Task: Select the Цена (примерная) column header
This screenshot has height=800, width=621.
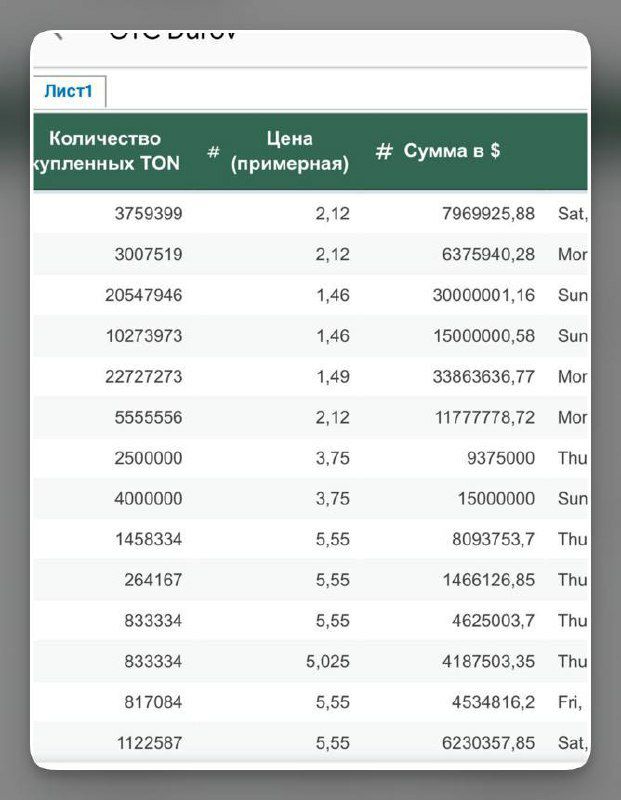Action: (x=289, y=151)
